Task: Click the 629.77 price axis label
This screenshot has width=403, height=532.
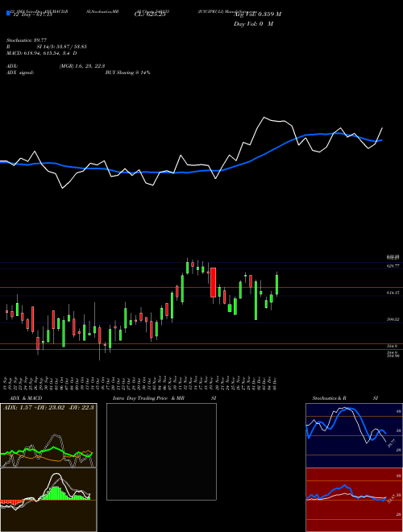Action: tap(393, 266)
